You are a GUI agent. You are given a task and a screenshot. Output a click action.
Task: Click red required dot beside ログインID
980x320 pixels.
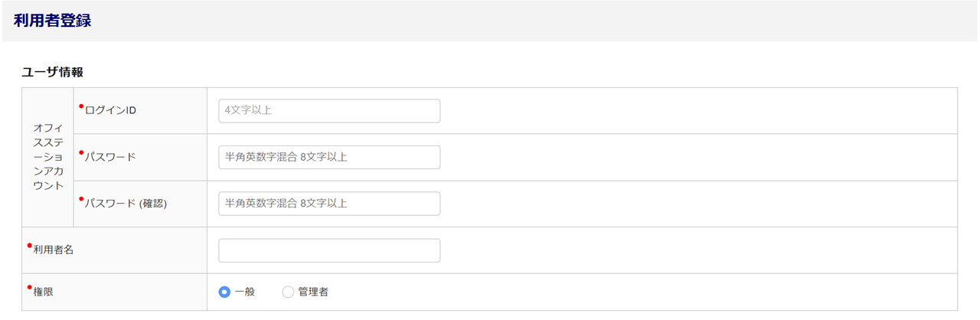81,106
